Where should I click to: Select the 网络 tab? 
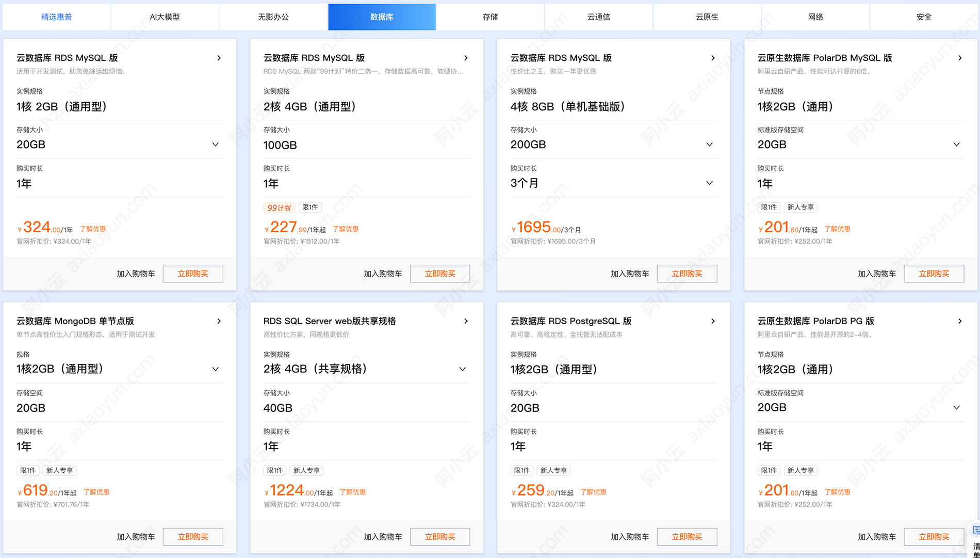pos(815,17)
